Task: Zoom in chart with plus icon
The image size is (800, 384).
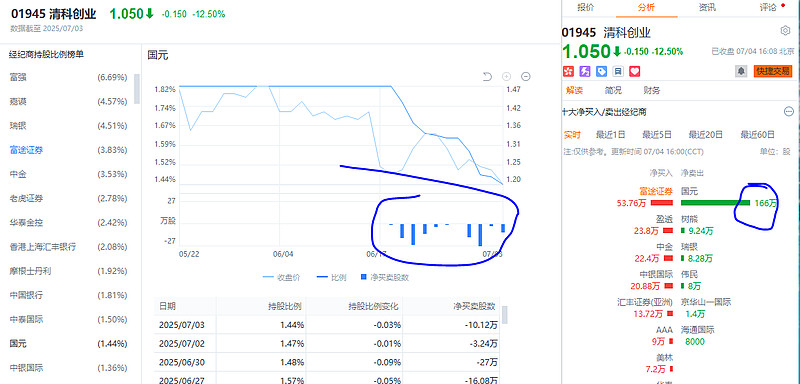Action: pos(506,76)
